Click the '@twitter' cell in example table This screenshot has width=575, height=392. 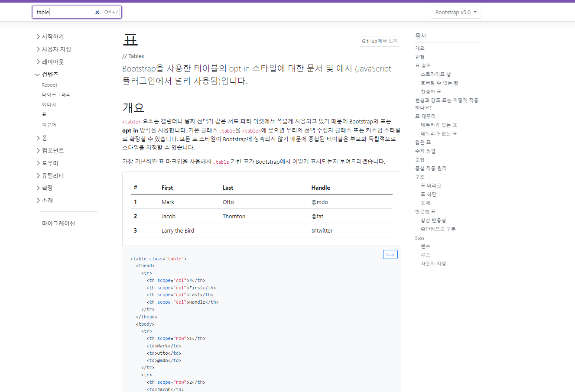pos(322,230)
